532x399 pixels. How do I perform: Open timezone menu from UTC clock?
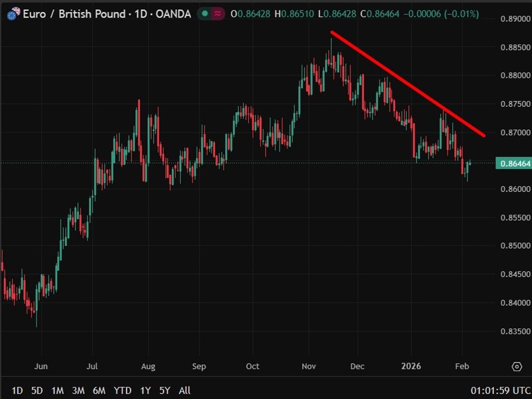500,390
